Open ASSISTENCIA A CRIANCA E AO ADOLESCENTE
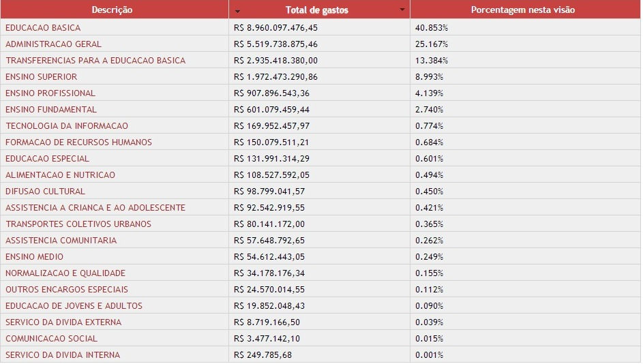 point(95,208)
